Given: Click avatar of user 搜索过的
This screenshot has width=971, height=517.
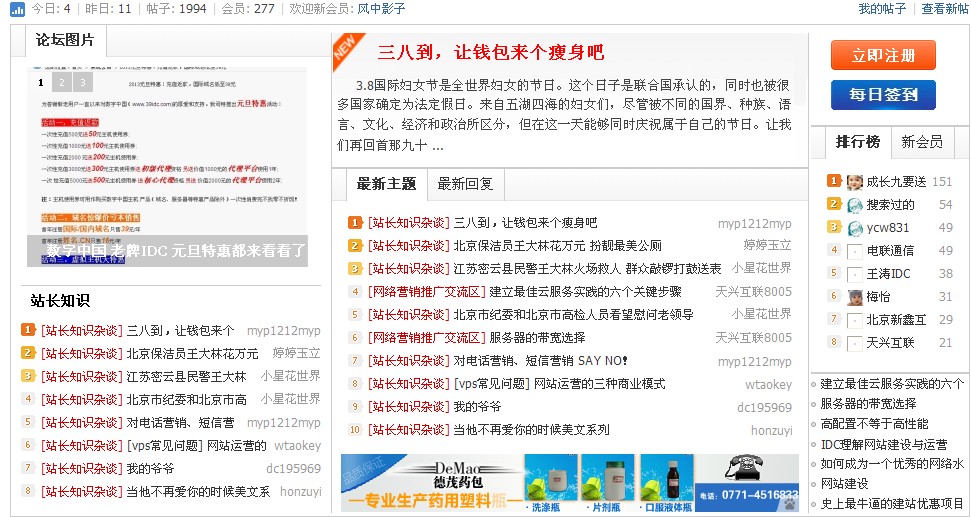Looking at the screenshot, I should tap(855, 205).
